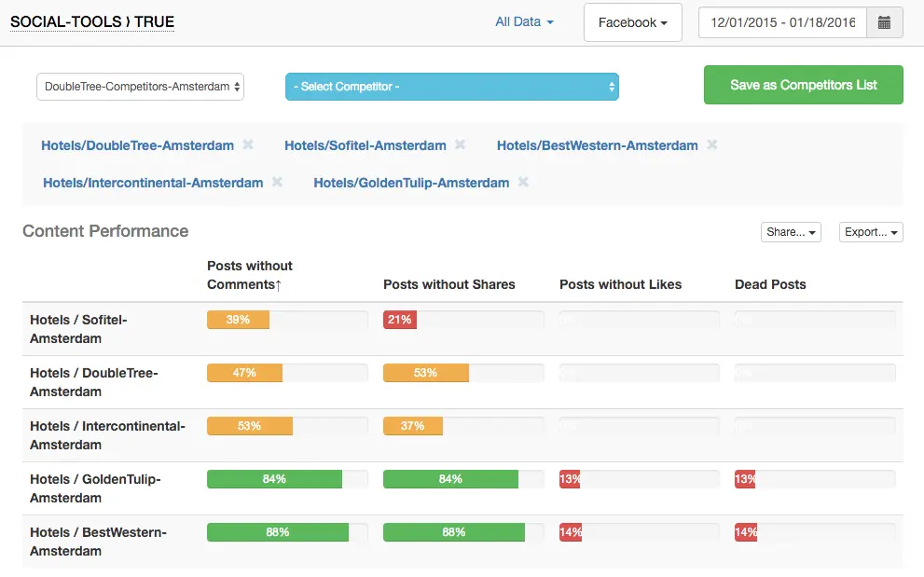
Task: Expand the Facebook network dropdown
Action: coord(632,22)
